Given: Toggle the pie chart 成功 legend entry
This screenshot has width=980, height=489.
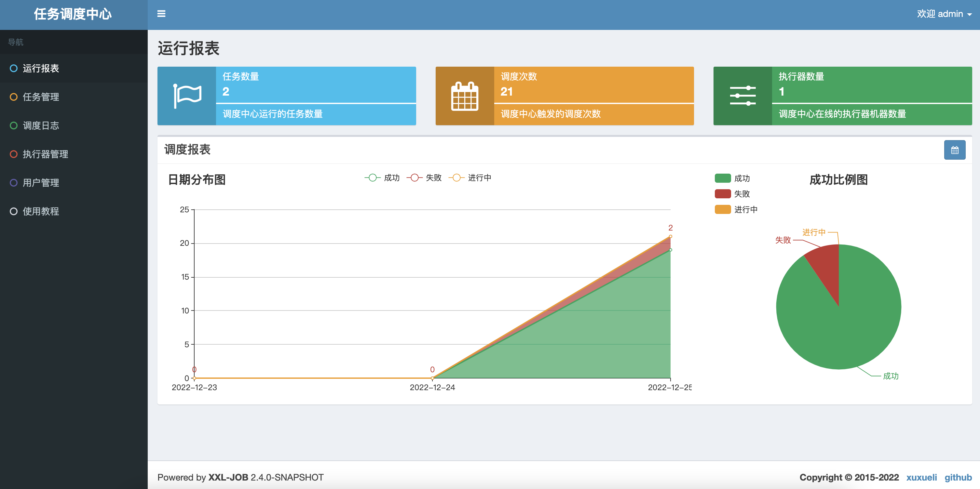Looking at the screenshot, I should [732, 178].
